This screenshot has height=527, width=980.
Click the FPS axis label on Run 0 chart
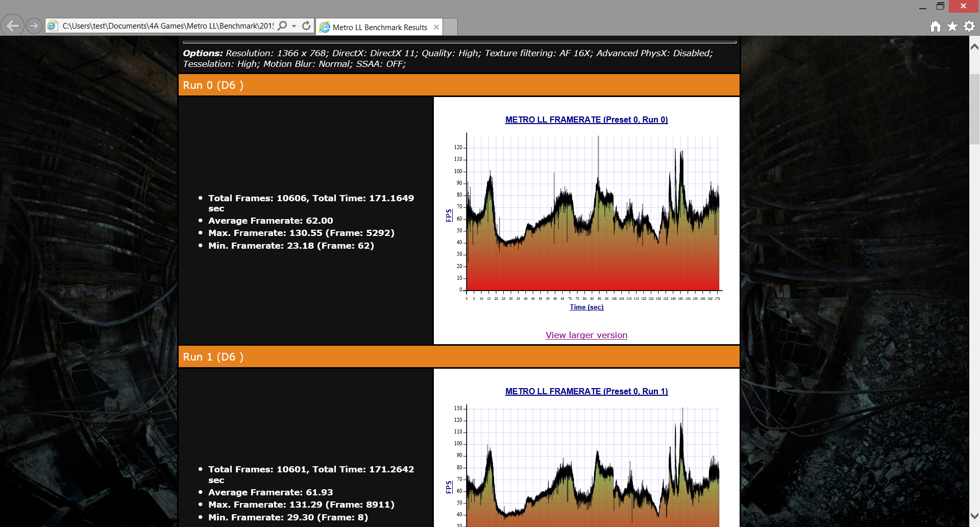(x=449, y=215)
